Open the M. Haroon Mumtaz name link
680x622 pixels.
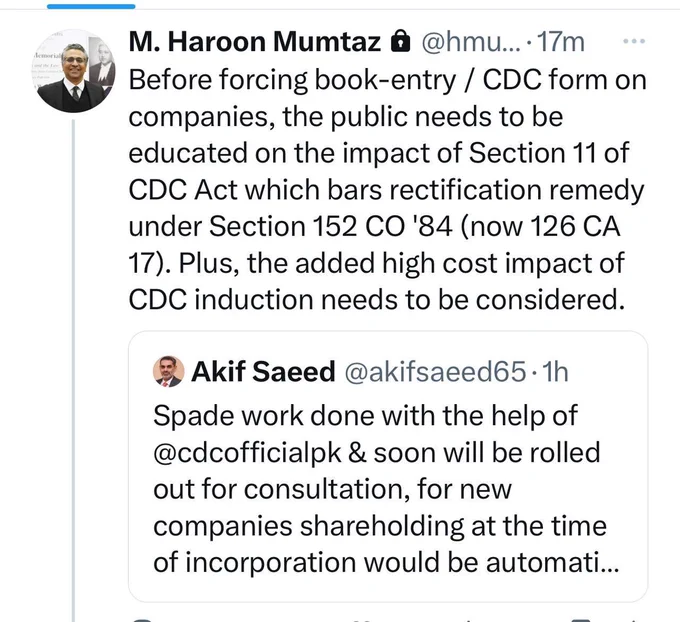(x=255, y=42)
